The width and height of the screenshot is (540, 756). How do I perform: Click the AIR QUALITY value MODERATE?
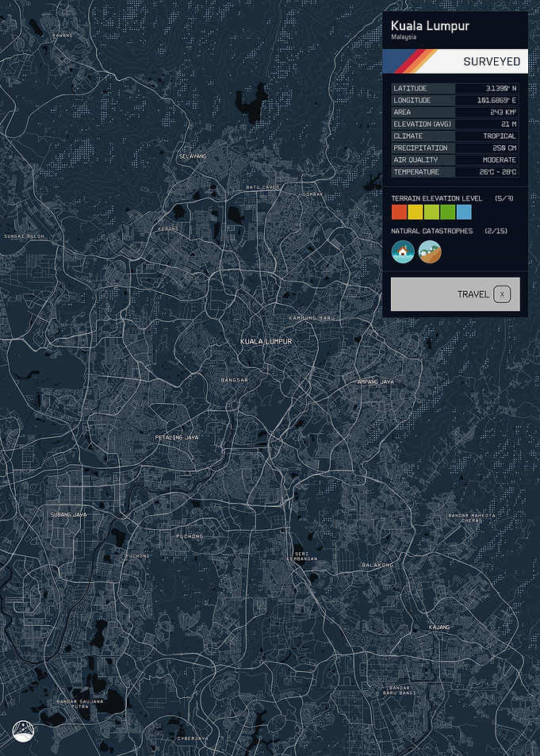(500, 159)
